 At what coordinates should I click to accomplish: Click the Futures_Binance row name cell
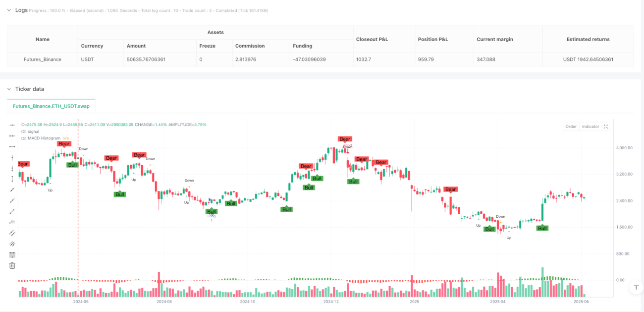tap(43, 60)
